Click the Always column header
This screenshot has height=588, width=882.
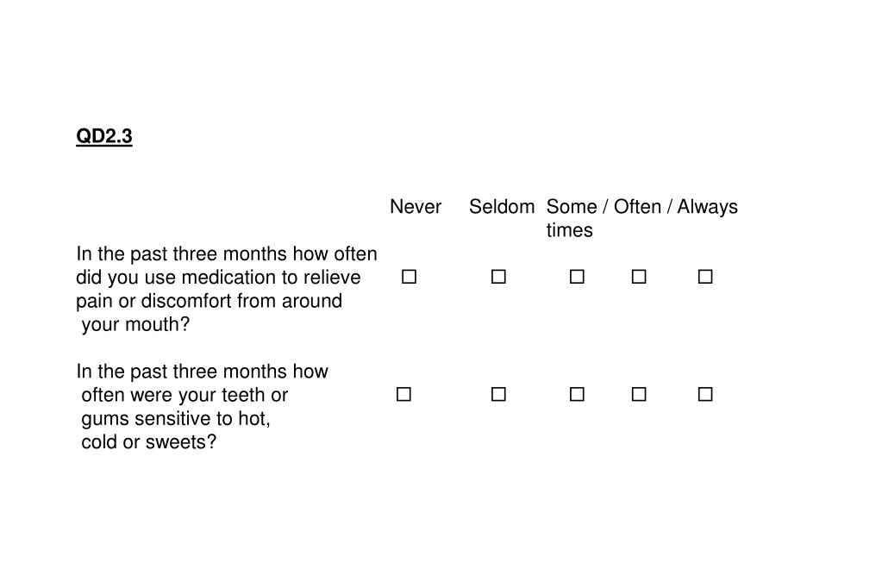click(707, 208)
